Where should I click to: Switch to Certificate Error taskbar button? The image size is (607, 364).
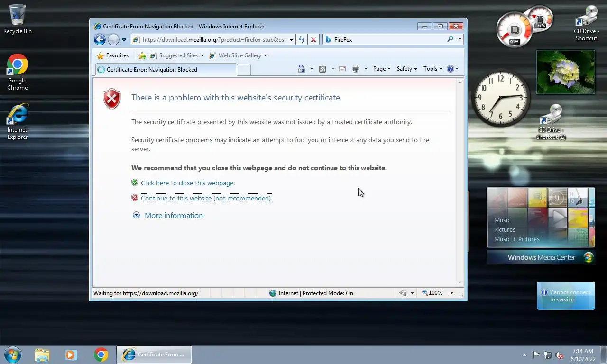coord(154,355)
